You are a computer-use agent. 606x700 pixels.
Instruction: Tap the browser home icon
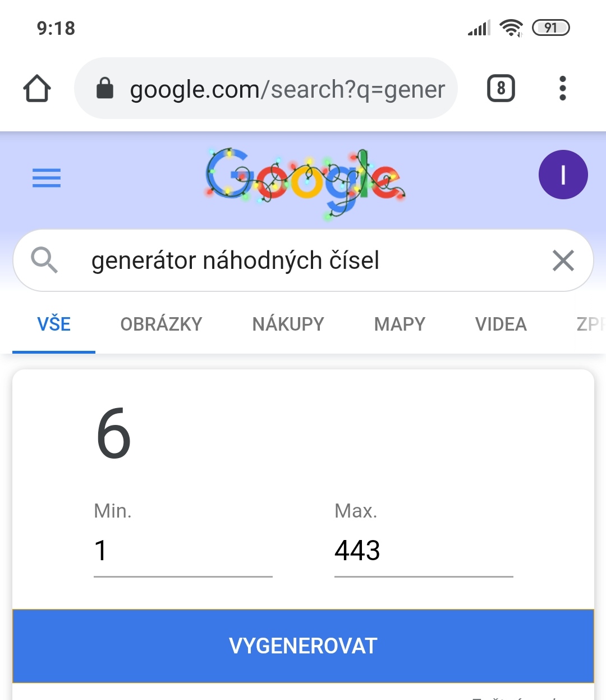pyautogui.click(x=37, y=89)
